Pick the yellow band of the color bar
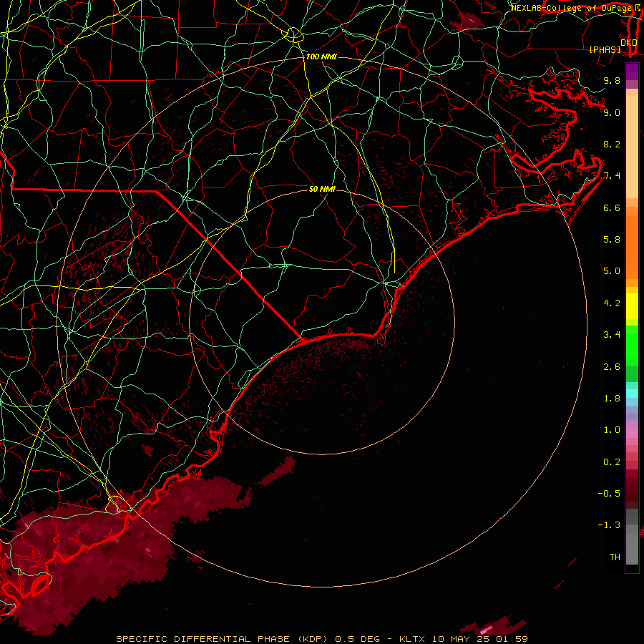Screen dimensions: 644x644 click(x=632, y=306)
